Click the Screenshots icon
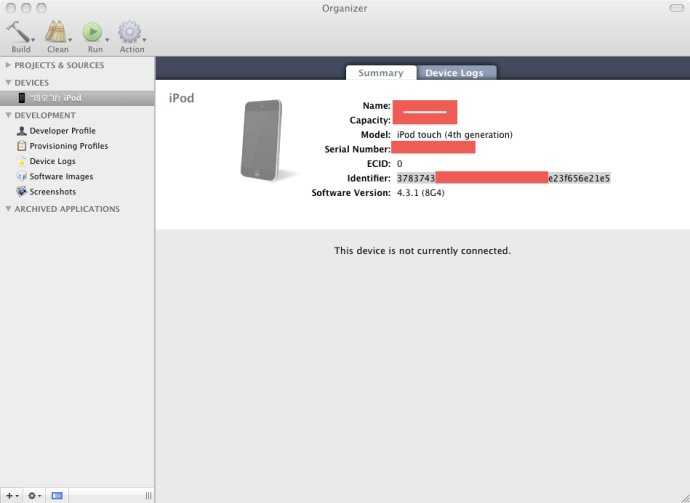This screenshot has height=503, width=690. 21,191
